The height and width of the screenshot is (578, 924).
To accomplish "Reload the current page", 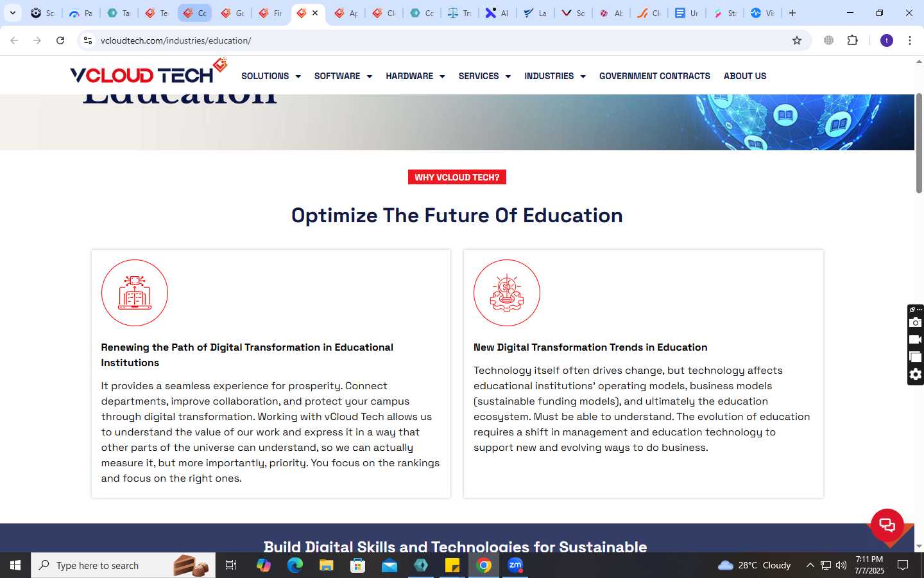I will click(x=60, y=40).
